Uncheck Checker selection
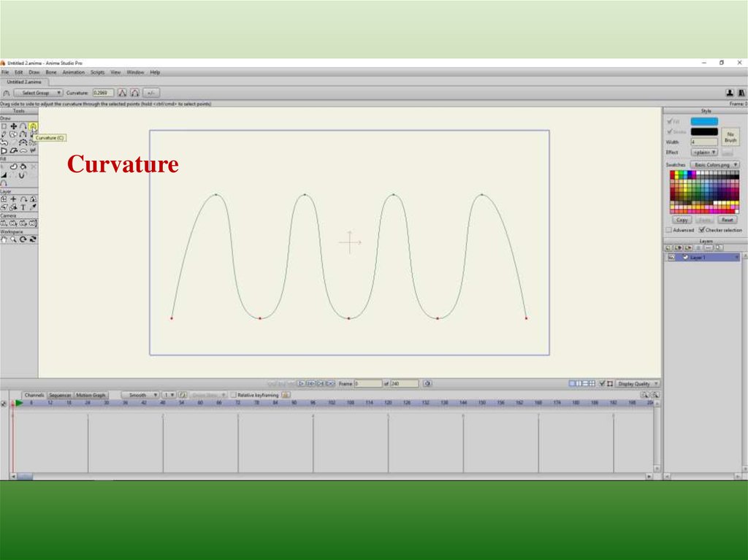 click(x=702, y=230)
